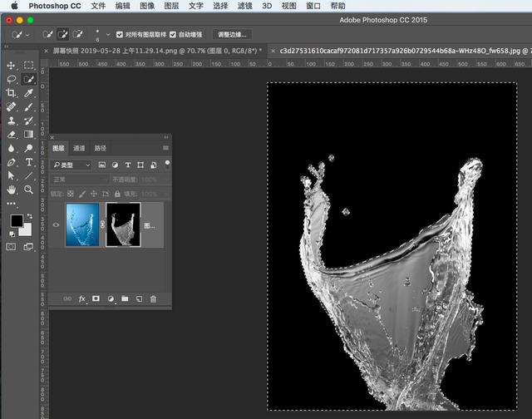Expand the toolbox double-arrow toggle
532x419 pixels.
(6, 47)
